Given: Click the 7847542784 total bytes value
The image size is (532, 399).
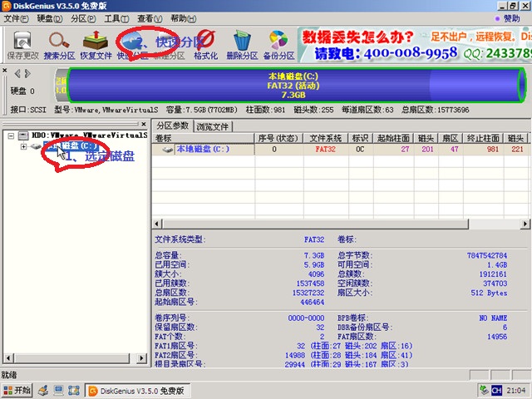Looking at the screenshot, I should (487, 255).
